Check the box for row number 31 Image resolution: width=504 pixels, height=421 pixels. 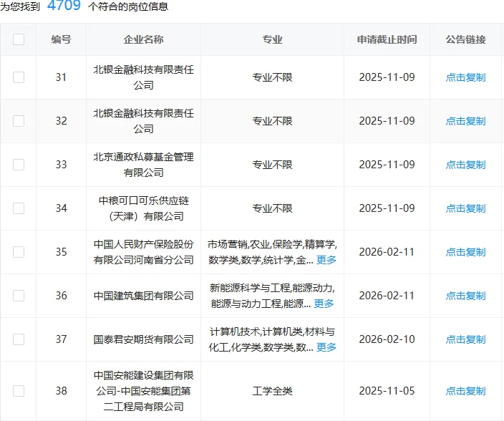point(19,77)
